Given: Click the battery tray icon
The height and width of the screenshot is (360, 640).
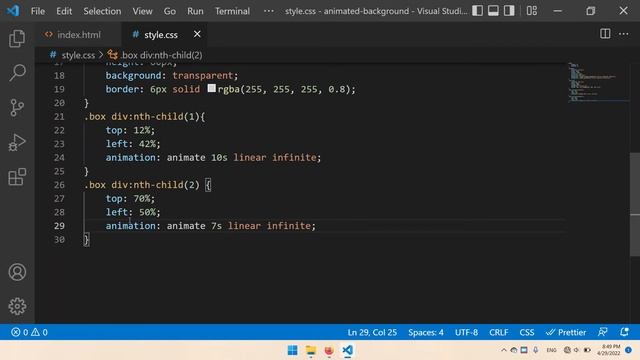Looking at the screenshot, I should pyautogui.click(x=587, y=350).
